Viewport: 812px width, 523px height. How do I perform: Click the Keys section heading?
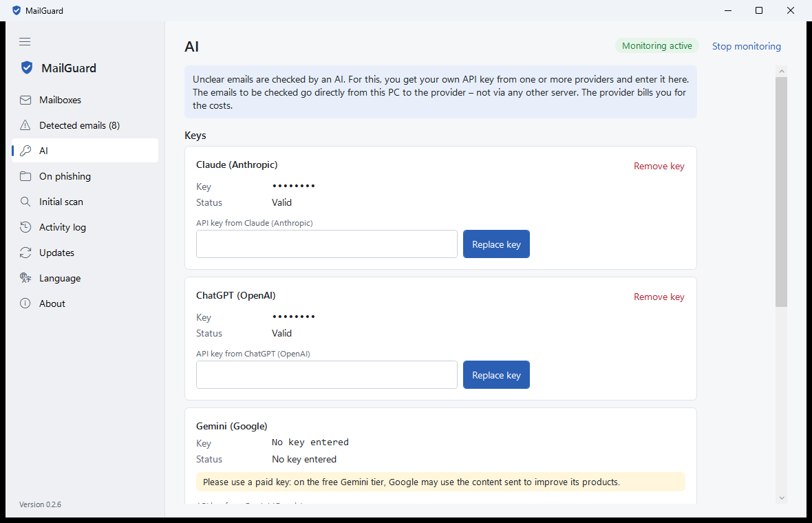pyautogui.click(x=195, y=135)
